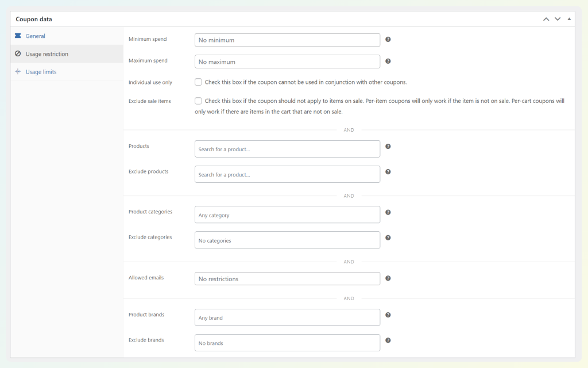Click the move panel up arrow
Screen dimensions: 588x368
(x=546, y=18)
